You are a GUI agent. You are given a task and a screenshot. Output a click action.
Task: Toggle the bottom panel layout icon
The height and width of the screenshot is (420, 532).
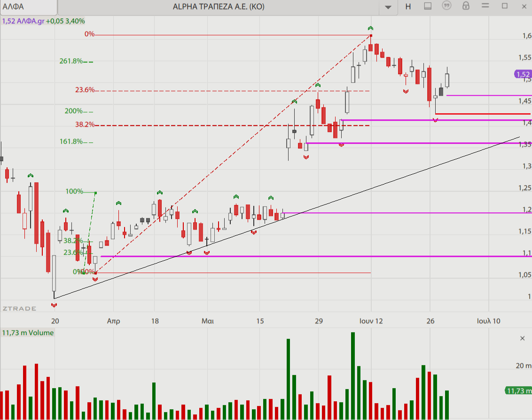pyautogui.click(x=428, y=6)
